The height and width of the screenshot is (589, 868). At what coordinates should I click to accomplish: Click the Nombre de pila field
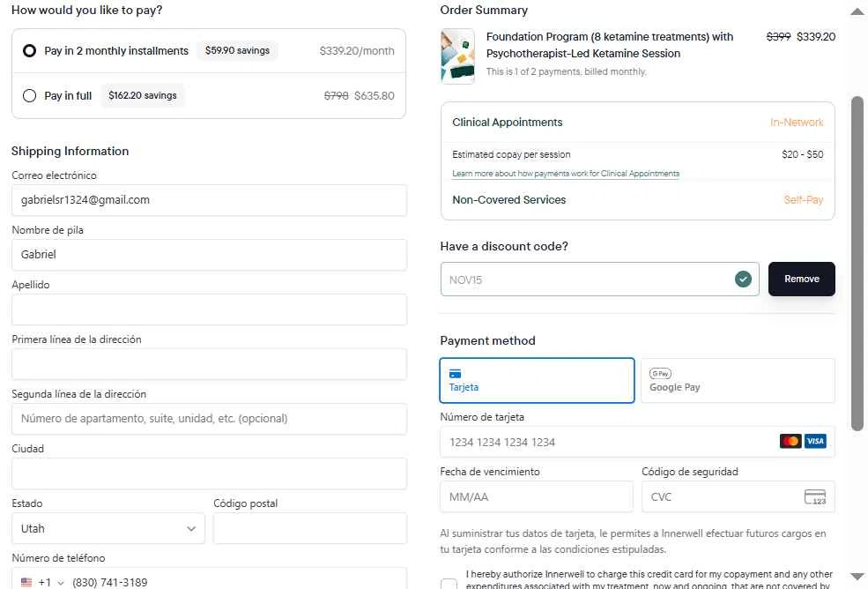click(x=209, y=255)
